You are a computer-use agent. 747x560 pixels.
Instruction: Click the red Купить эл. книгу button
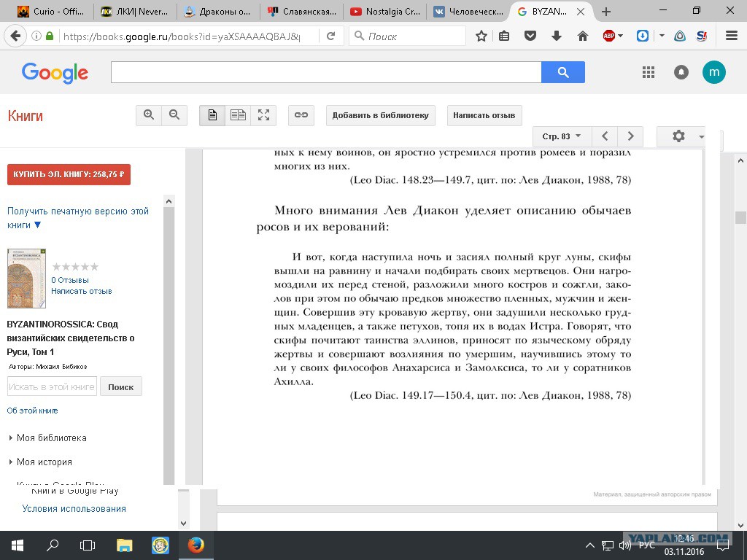tap(69, 175)
